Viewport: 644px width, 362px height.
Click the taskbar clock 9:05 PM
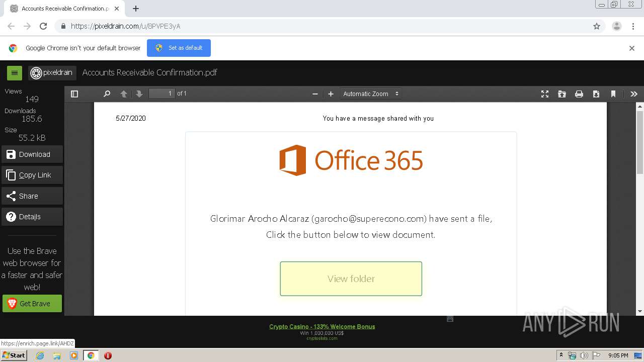pos(618,355)
